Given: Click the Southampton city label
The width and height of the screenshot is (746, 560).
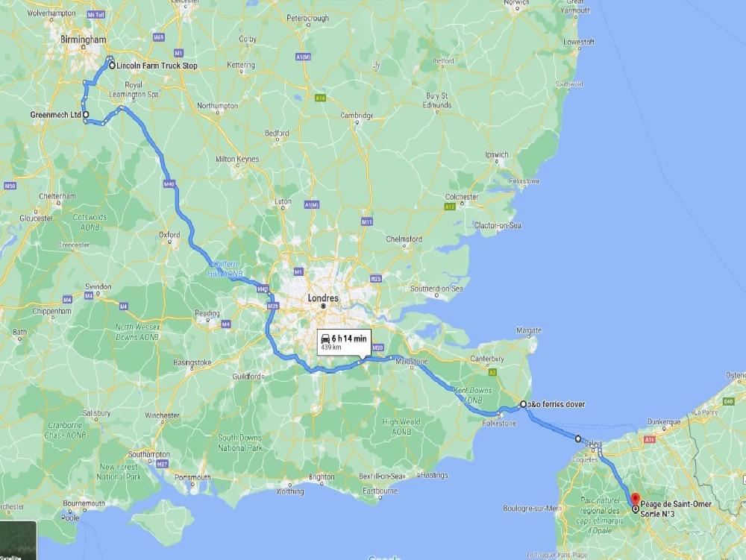Looking at the screenshot, I should pos(149,454).
